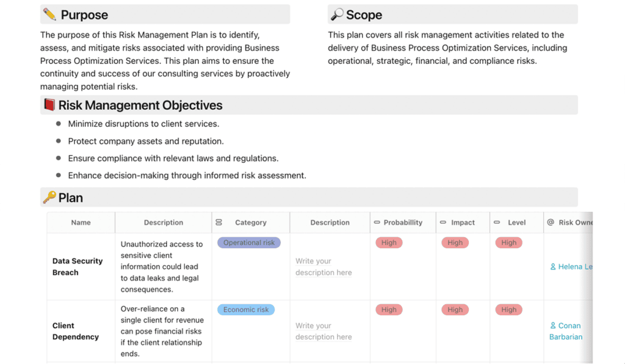Change Client Dependency impact High tag
Screen dimensions: 625x364
pos(455,310)
